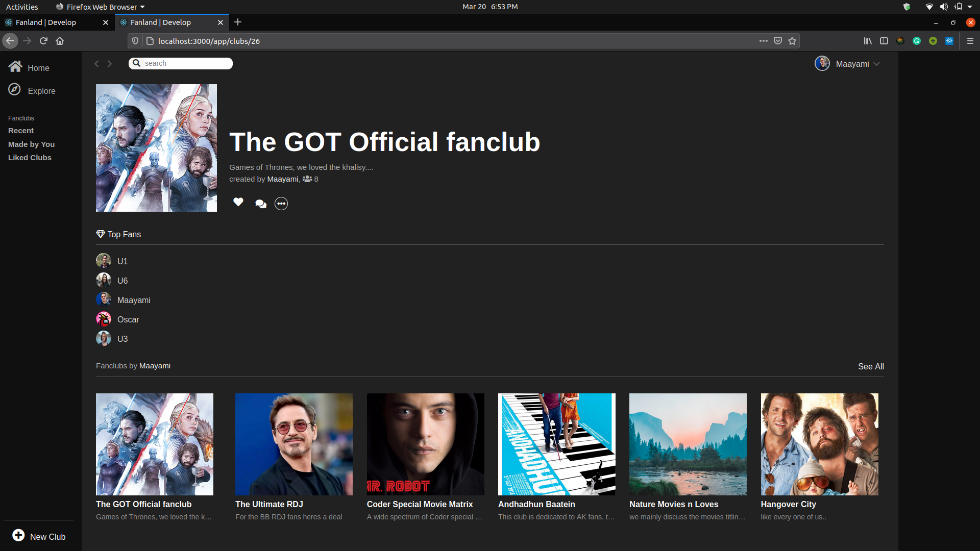
Task: Expand the Firefox Web Browser menu in top bar
Action: 100,7
